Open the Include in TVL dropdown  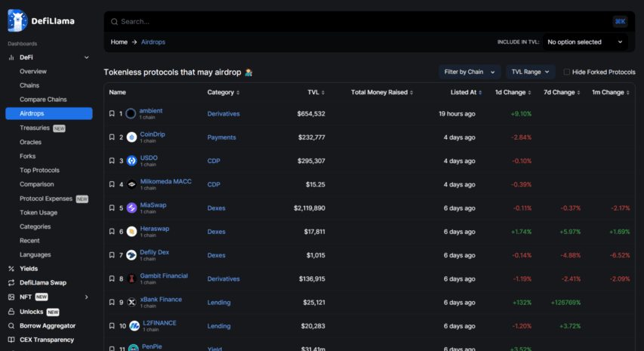click(585, 42)
